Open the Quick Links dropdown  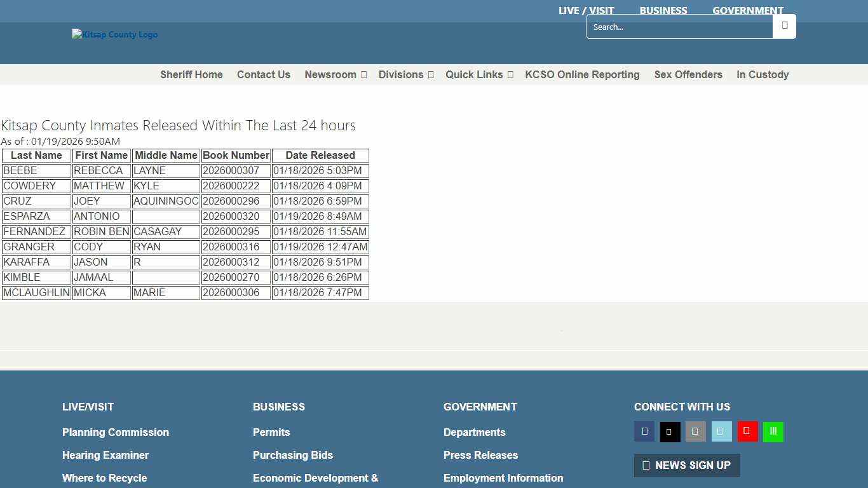[x=478, y=74]
